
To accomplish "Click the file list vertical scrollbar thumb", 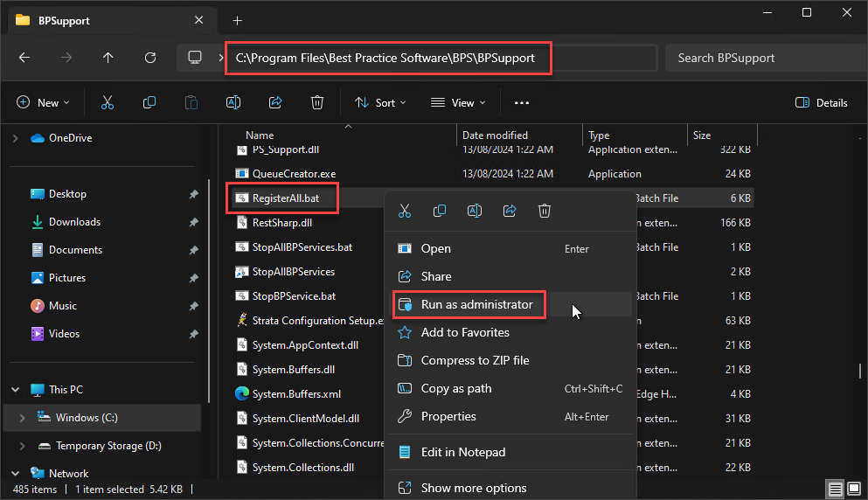I will click(860, 371).
